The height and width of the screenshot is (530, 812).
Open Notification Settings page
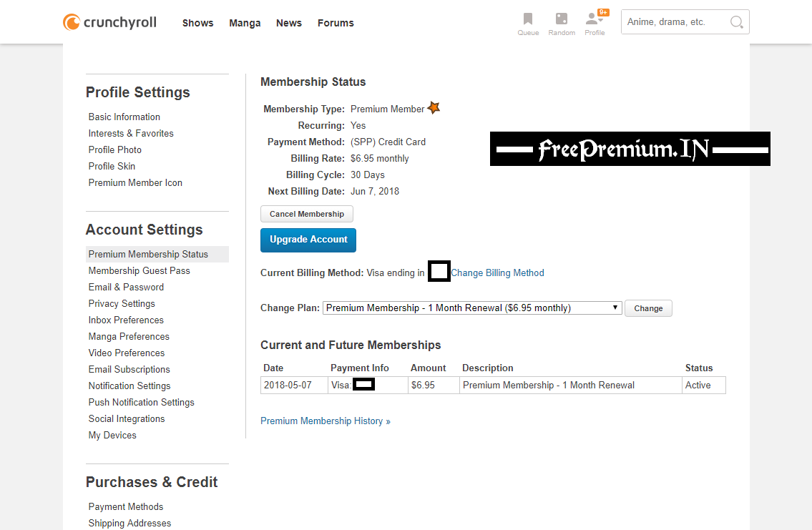129,386
